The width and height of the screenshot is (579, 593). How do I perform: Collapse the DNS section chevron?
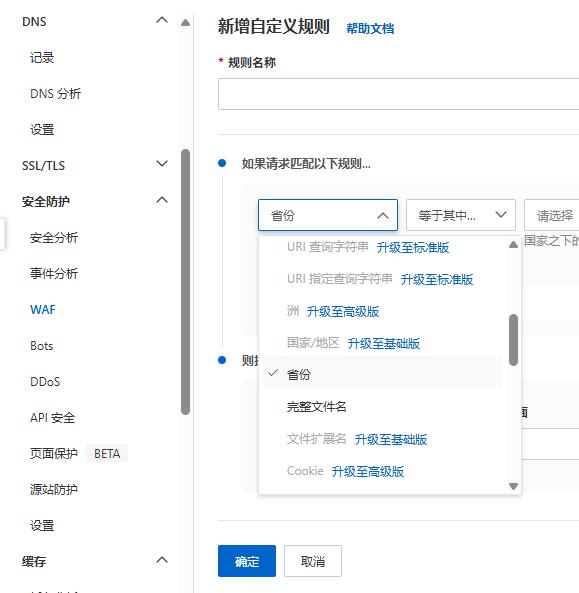162,20
